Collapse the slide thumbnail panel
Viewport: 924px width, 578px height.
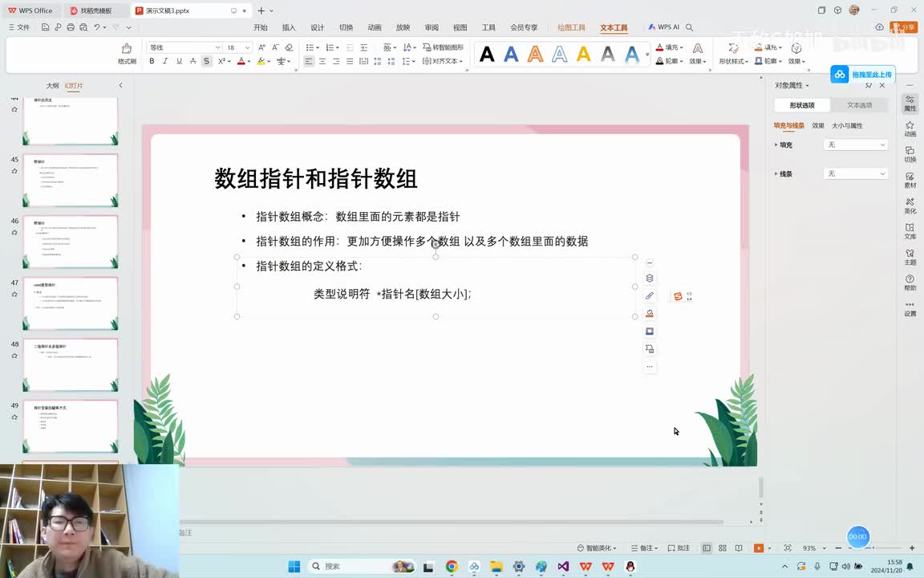click(121, 86)
